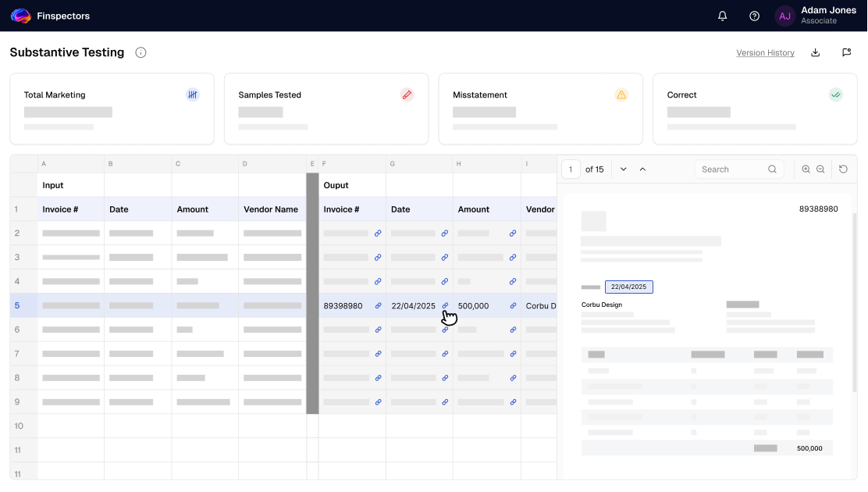
Task: Open the Correct card
Action: pyautogui.click(x=755, y=109)
